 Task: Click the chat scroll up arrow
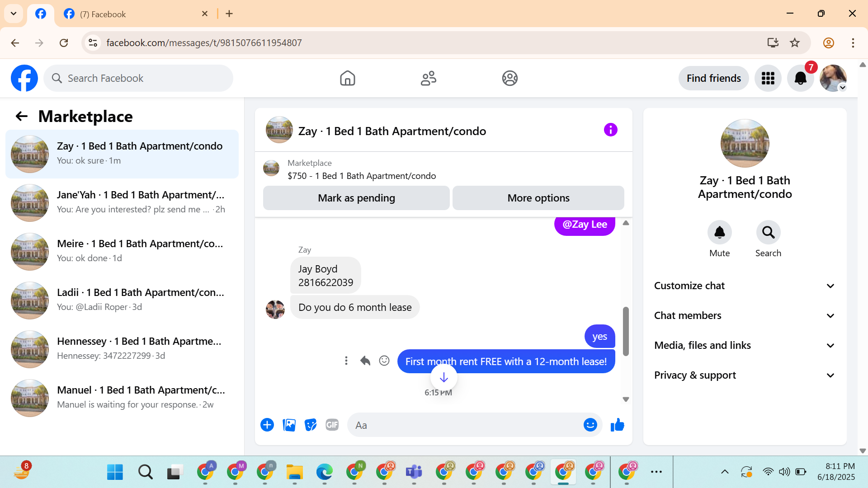[x=626, y=223]
